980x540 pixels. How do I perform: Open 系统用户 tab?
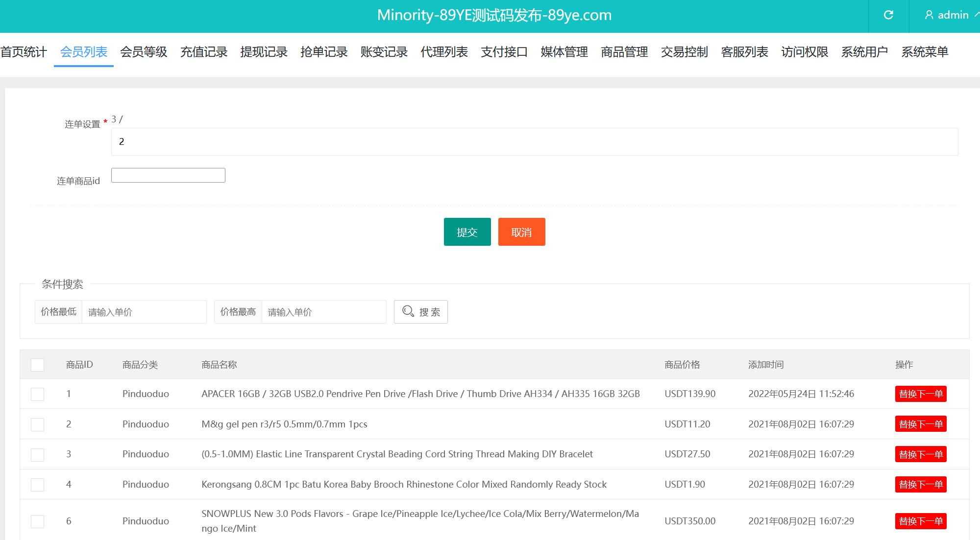[865, 52]
